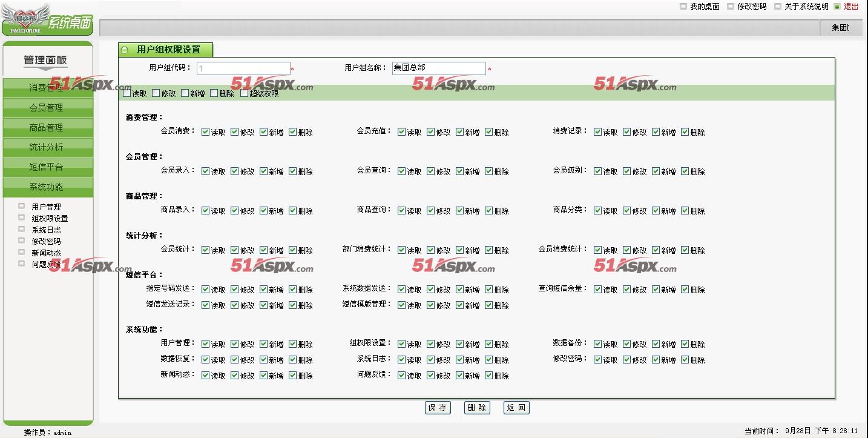Log out with the 退出 link
Image resolution: width=868 pixels, height=438 pixels.
[x=851, y=7]
